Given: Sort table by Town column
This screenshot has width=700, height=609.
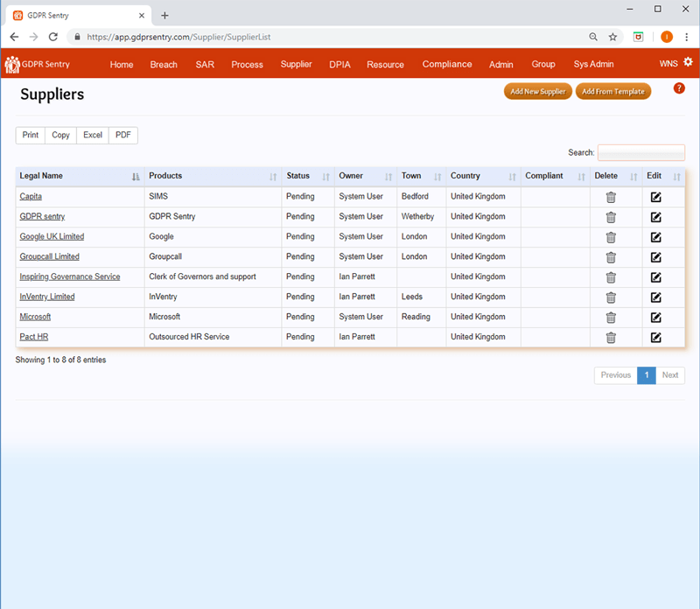Looking at the screenshot, I should (x=422, y=176).
